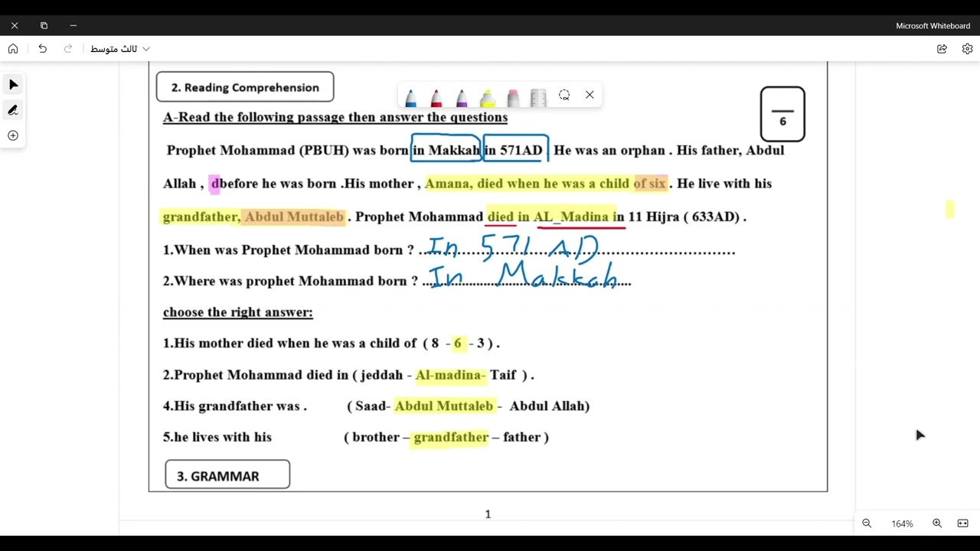
Task: Select the yellow highlighter
Action: pyautogui.click(x=488, y=96)
